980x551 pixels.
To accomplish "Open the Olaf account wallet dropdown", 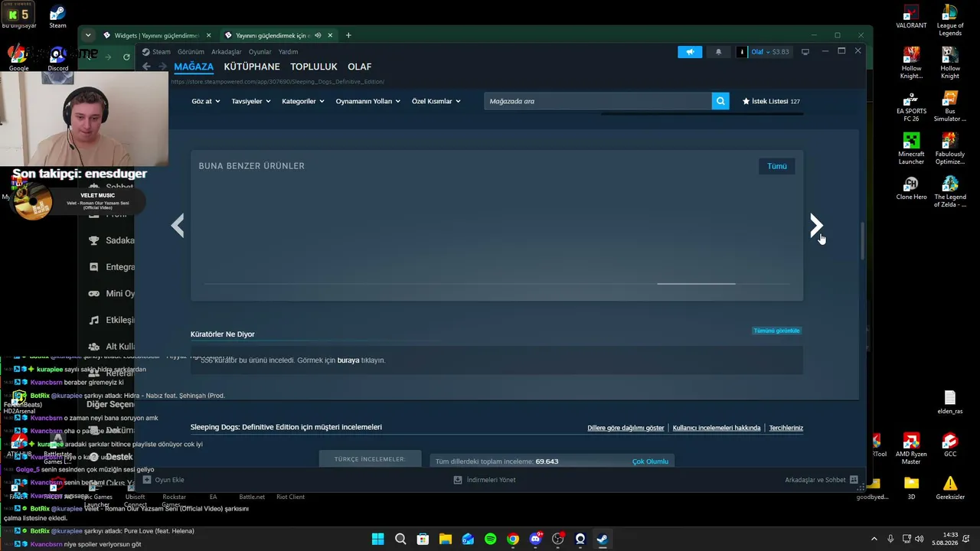I will point(768,52).
